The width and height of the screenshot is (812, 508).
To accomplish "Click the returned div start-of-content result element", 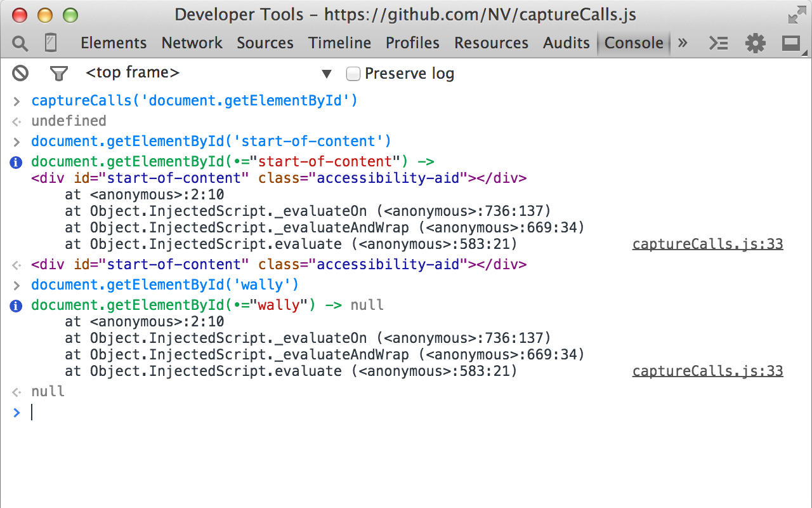I will 278,264.
